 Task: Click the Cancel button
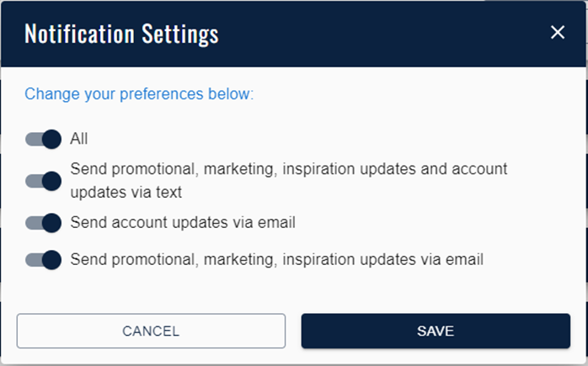[x=151, y=331]
